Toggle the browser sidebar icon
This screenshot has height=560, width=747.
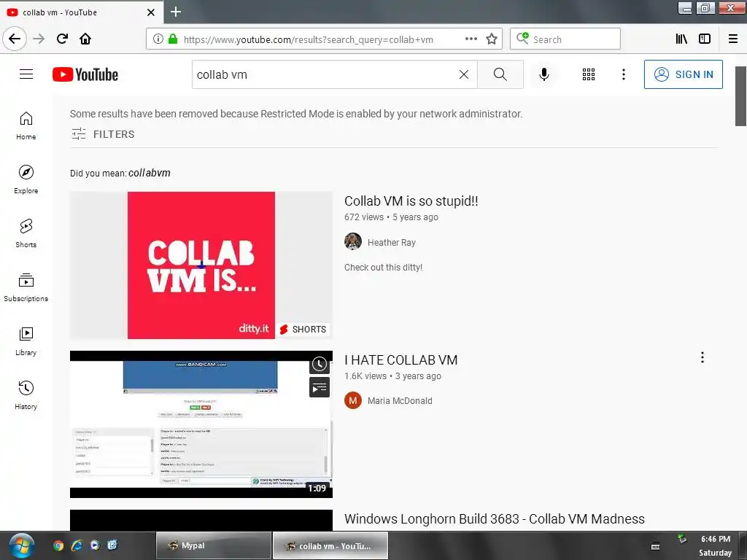click(705, 39)
